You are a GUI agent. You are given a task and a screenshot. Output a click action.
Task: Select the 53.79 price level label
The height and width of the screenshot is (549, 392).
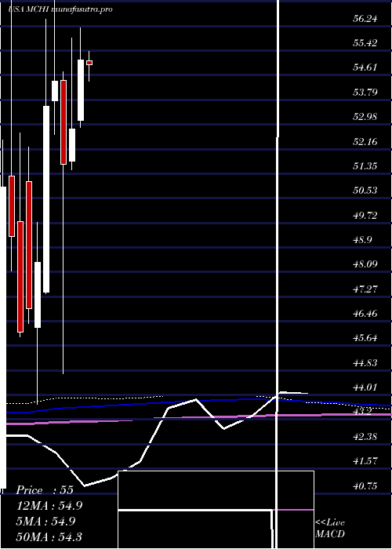coord(365,93)
